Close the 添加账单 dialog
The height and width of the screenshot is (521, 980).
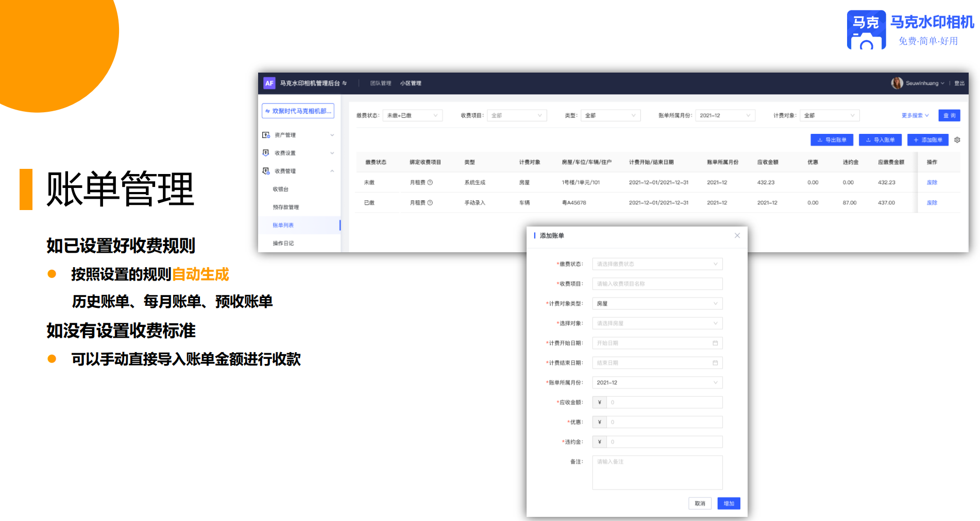coord(737,235)
